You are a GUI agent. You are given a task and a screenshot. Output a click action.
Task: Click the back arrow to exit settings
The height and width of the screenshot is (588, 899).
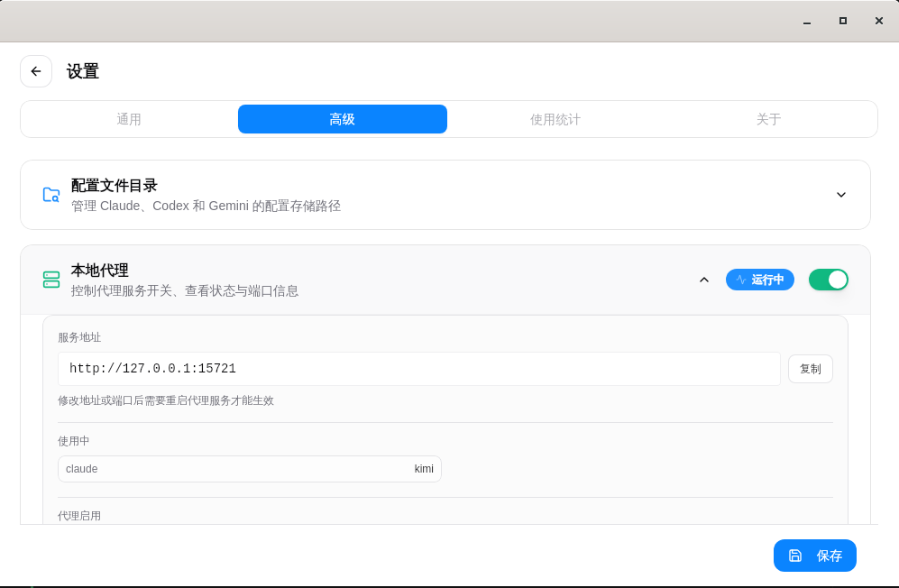click(36, 71)
